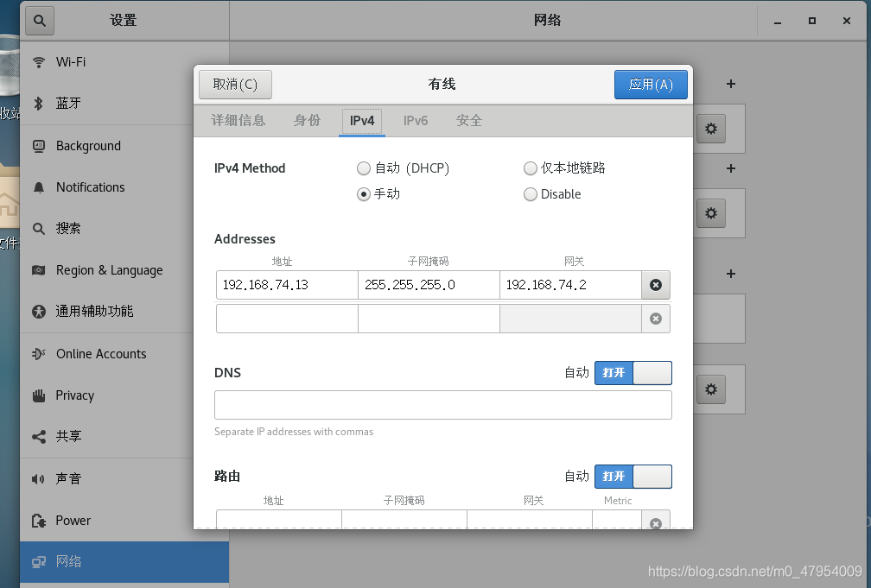Open Region & Language settings
Screen dimensions: 871x588
[124, 270]
